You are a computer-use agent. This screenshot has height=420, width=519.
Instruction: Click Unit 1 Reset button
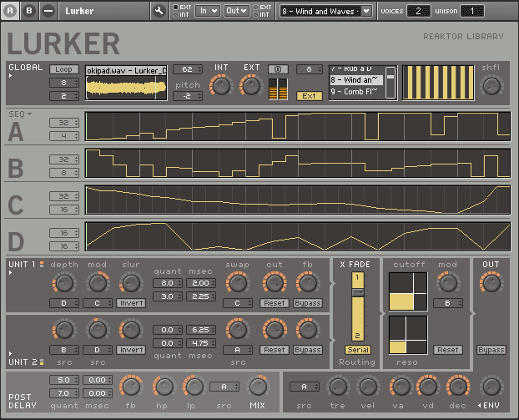point(275,303)
